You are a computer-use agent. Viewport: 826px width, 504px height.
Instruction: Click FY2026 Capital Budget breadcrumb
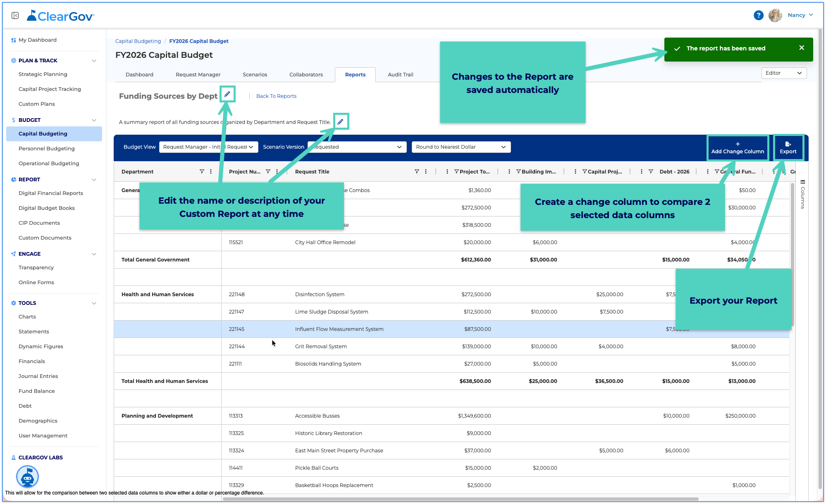click(199, 41)
